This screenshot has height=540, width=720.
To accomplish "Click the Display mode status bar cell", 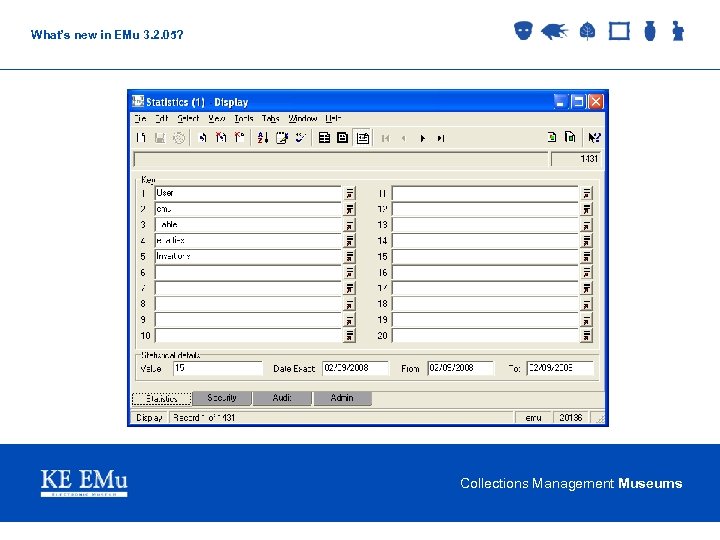I will (x=150, y=418).
